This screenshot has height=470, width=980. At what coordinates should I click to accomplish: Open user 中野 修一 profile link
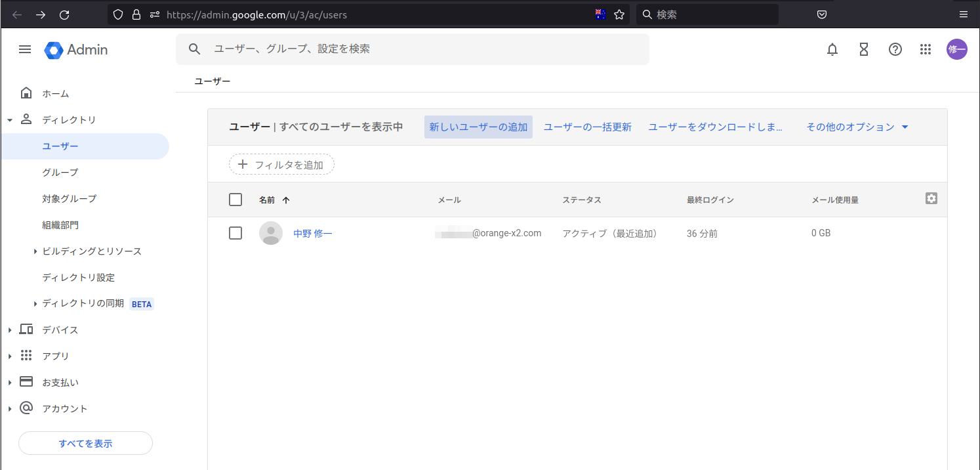pos(312,233)
